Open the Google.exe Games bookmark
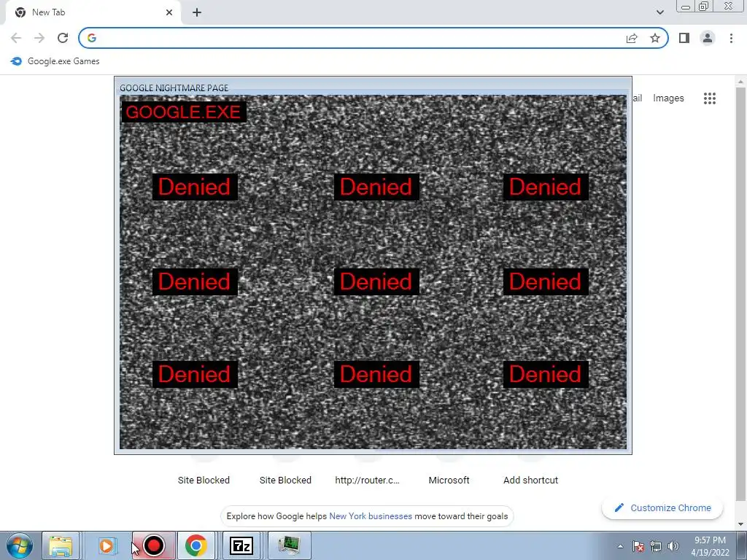 pyautogui.click(x=55, y=61)
